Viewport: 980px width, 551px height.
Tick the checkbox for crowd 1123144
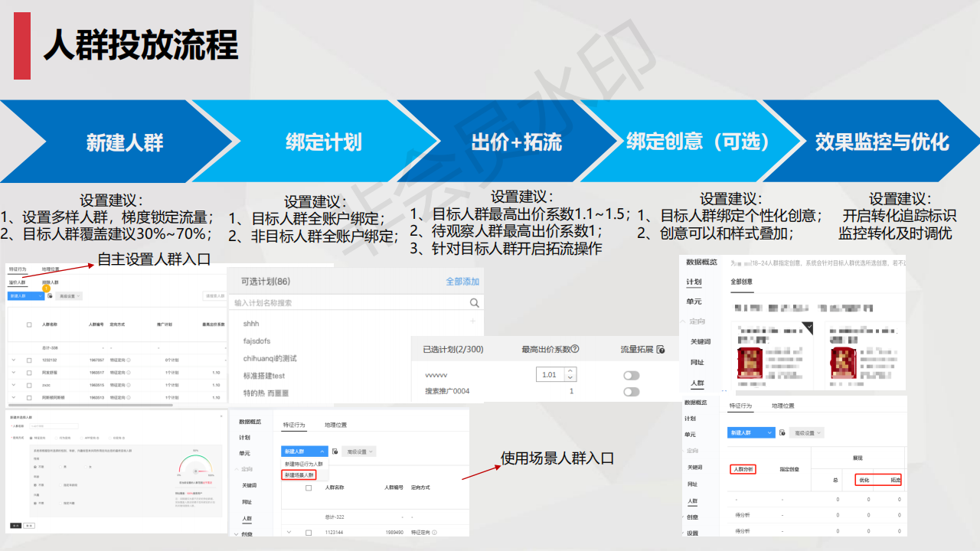click(x=309, y=533)
